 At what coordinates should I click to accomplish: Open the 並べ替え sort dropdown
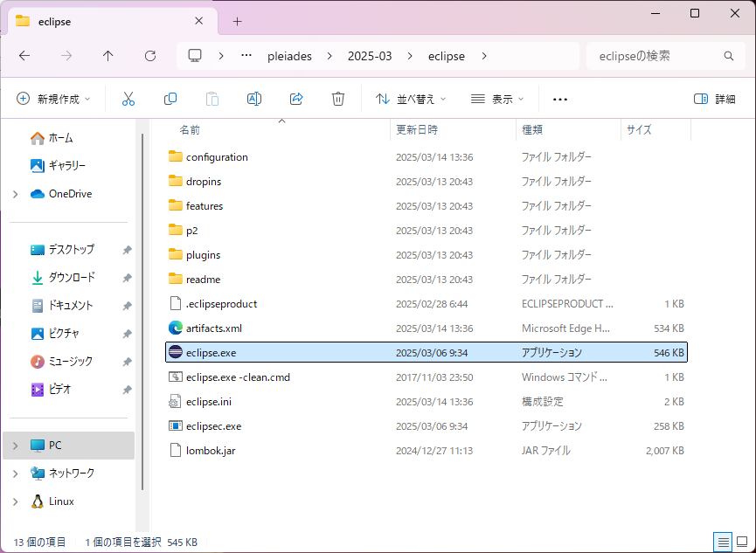point(411,99)
